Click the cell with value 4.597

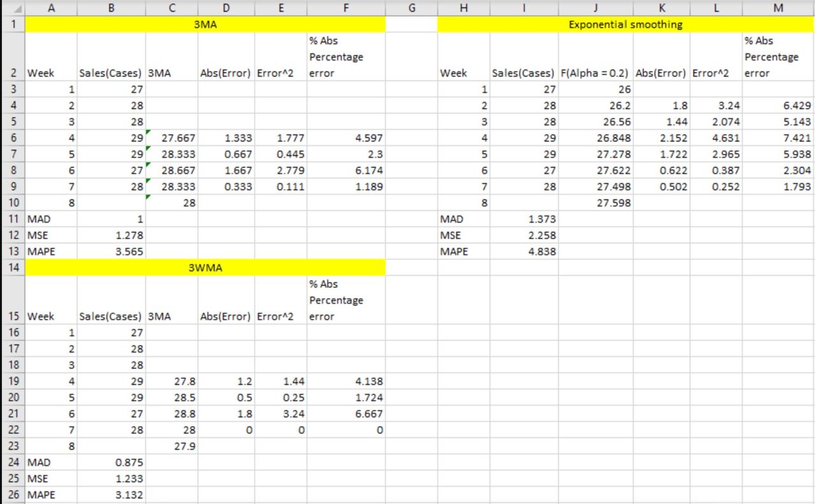tap(346, 138)
